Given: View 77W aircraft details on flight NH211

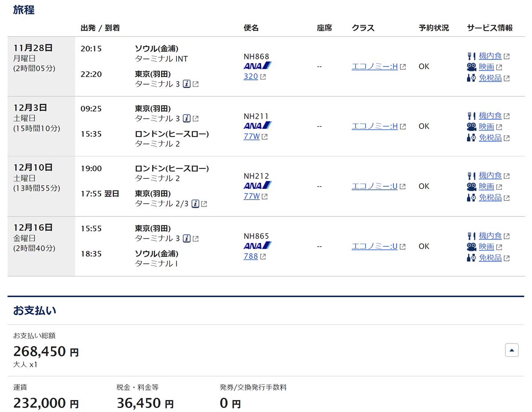Looking at the screenshot, I should coord(251,137).
